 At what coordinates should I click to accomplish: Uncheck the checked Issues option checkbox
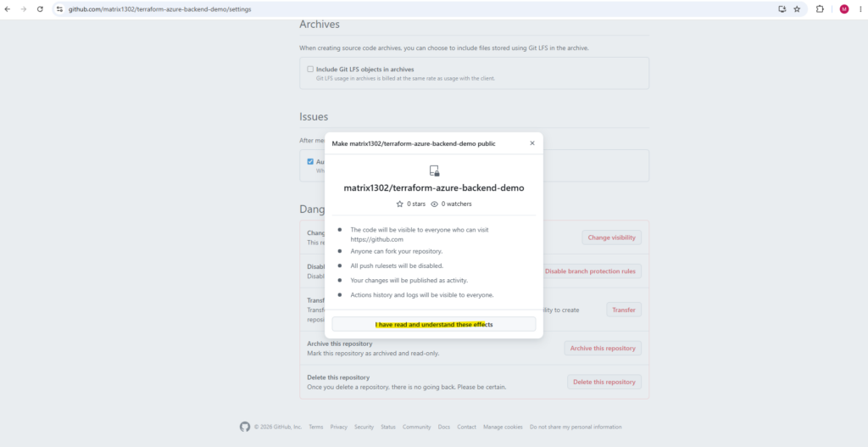[x=310, y=162]
